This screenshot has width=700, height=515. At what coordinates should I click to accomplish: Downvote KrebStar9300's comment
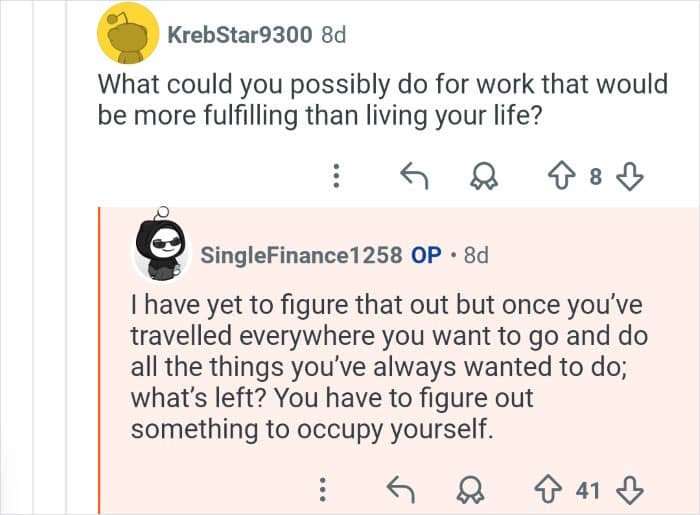tap(628, 178)
